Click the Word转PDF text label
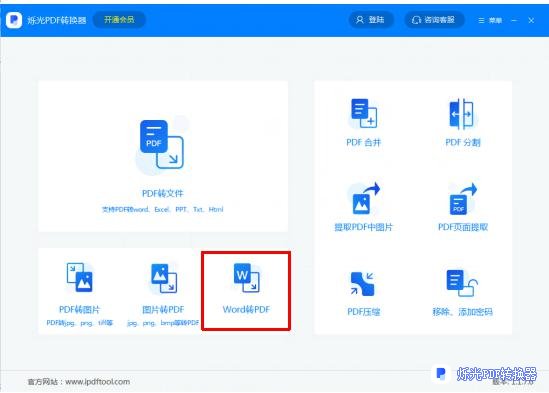The height and width of the screenshot is (393, 549). [x=246, y=309]
